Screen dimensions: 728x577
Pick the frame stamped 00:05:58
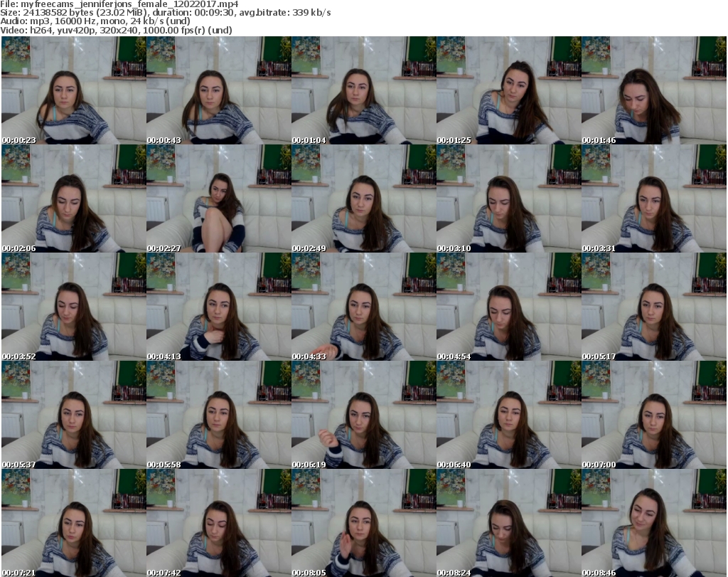tap(219, 415)
